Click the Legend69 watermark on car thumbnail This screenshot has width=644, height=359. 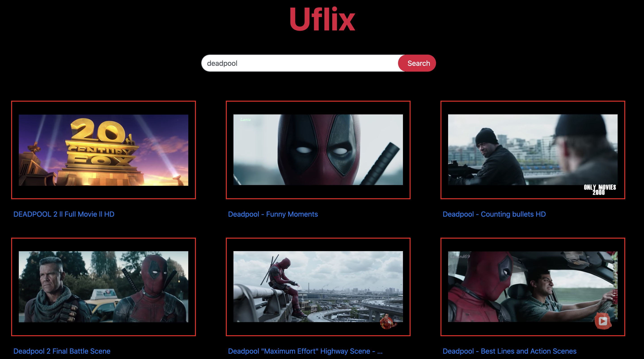coord(460,256)
